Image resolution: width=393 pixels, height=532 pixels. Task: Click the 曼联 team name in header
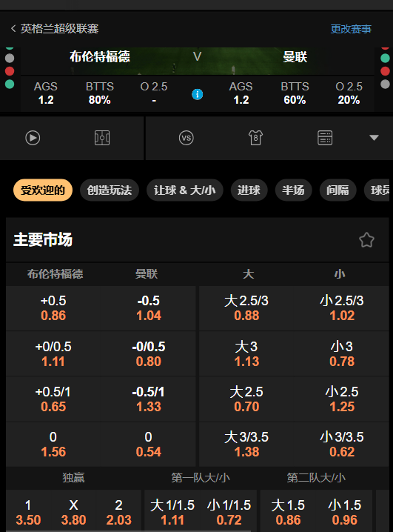[295, 56]
